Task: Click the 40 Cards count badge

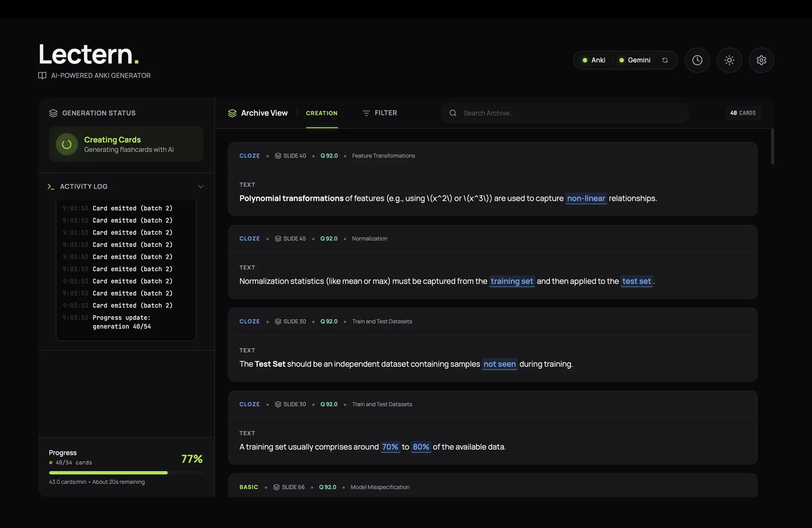Action: (743, 113)
